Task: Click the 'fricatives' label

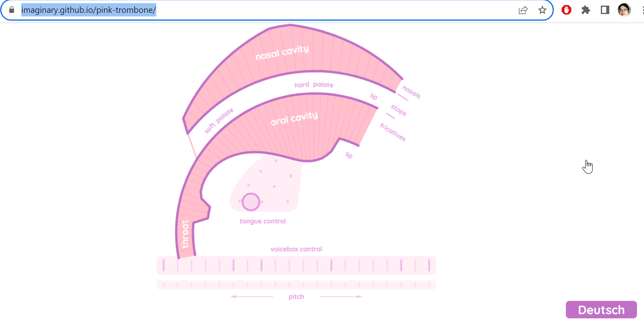Action: (393, 132)
